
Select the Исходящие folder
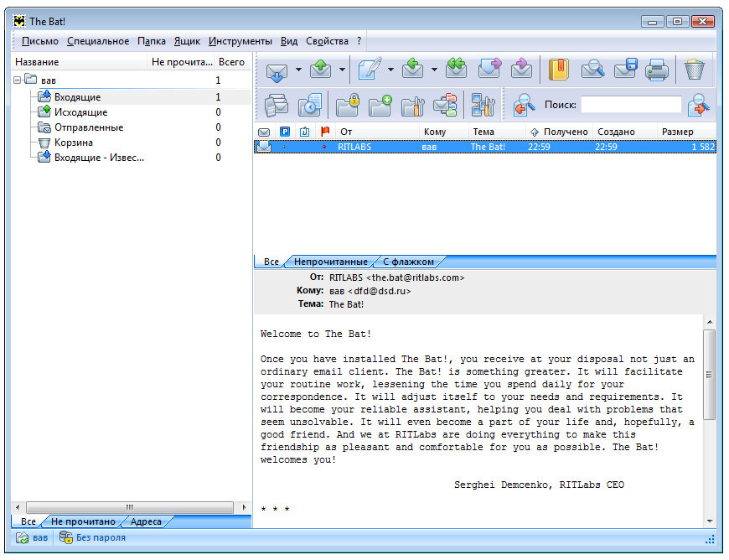pos(81,112)
